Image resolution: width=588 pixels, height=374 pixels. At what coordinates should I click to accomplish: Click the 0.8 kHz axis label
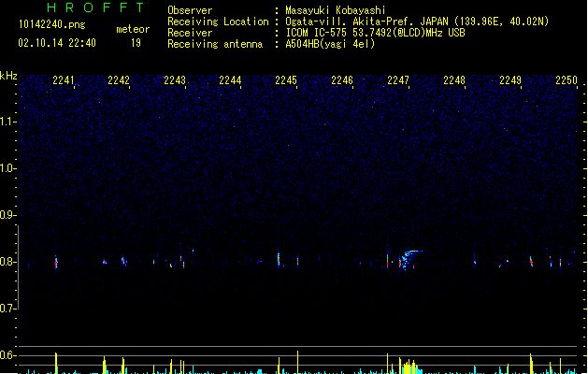pos(7,262)
